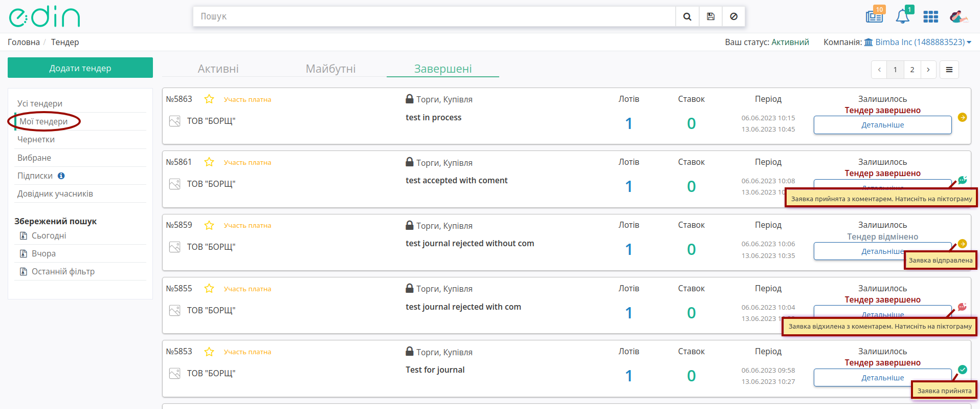Click company image placeholder for tender №5863
The height and width of the screenshot is (409, 980).
click(x=175, y=121)
